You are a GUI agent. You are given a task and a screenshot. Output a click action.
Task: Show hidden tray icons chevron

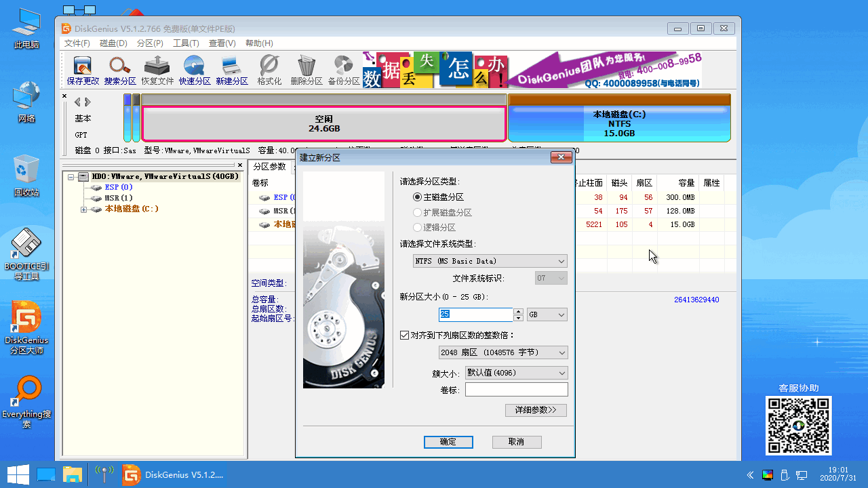tap(750, 474)
